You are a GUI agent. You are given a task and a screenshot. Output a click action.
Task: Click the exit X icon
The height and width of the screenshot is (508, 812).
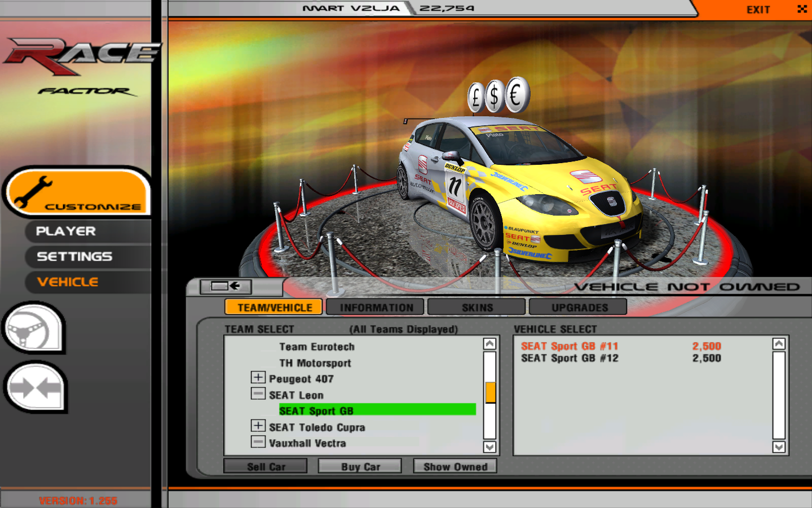[802, 8]
